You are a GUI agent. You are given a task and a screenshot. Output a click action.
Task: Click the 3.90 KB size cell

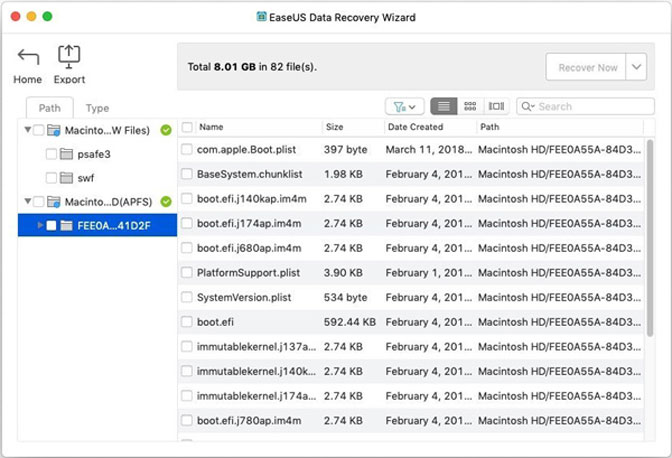[x=343, y=273]
